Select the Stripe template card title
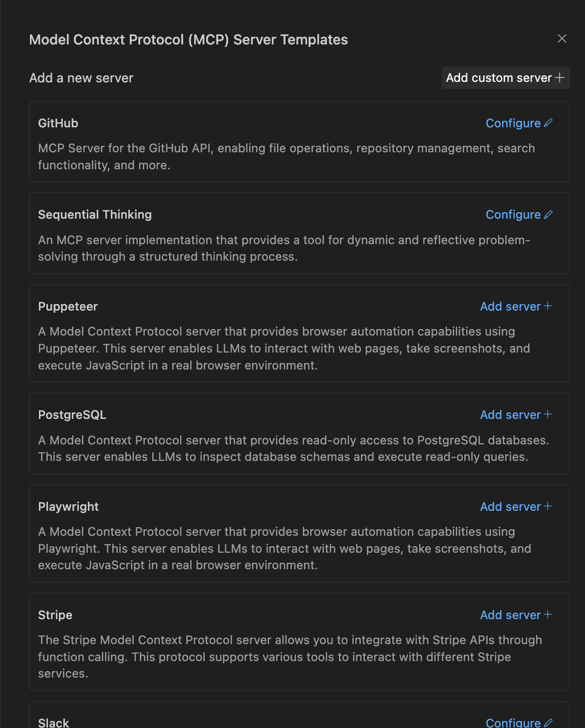This screenshot has width=585, height=728. click(55, 615)
